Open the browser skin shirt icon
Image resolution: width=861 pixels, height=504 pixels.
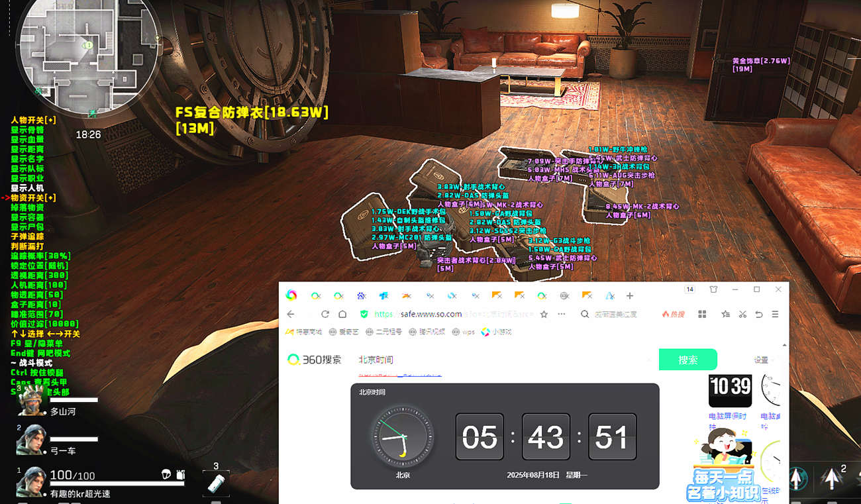point(713,289)
